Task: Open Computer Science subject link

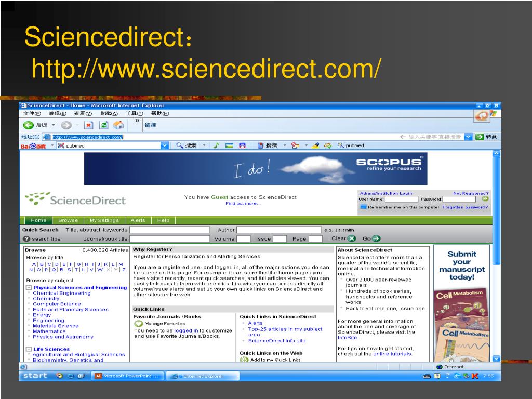Action: (57, 304)
